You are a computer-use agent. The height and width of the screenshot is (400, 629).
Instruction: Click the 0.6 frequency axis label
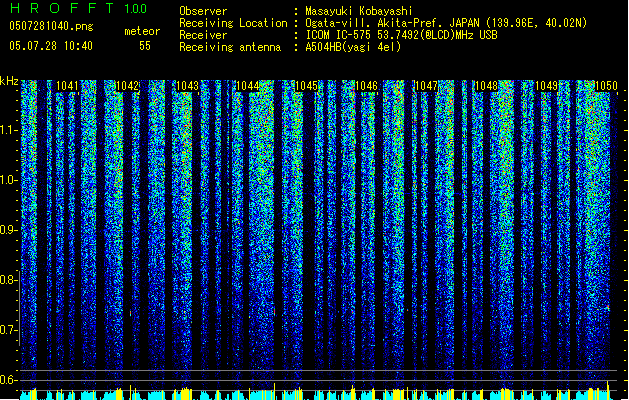[x=8, y=380]
